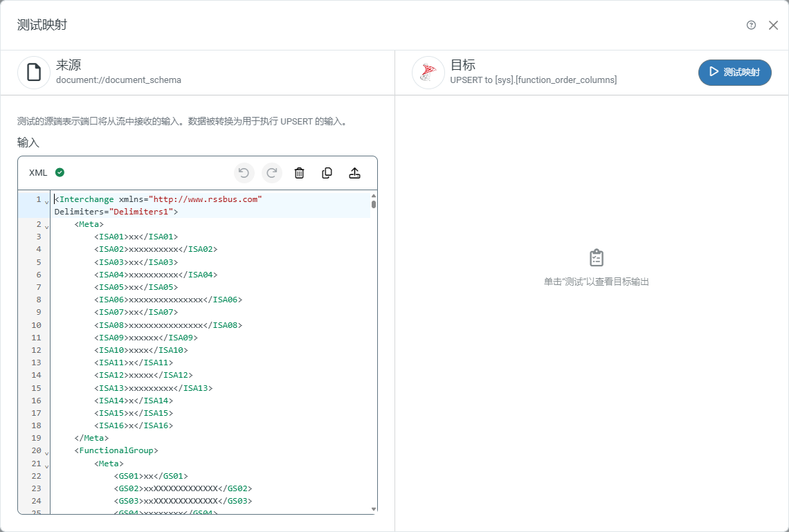Screen dimensions: 789x532
Task: Copy the XML input using copy icon
Action: (x=327, y=173)
